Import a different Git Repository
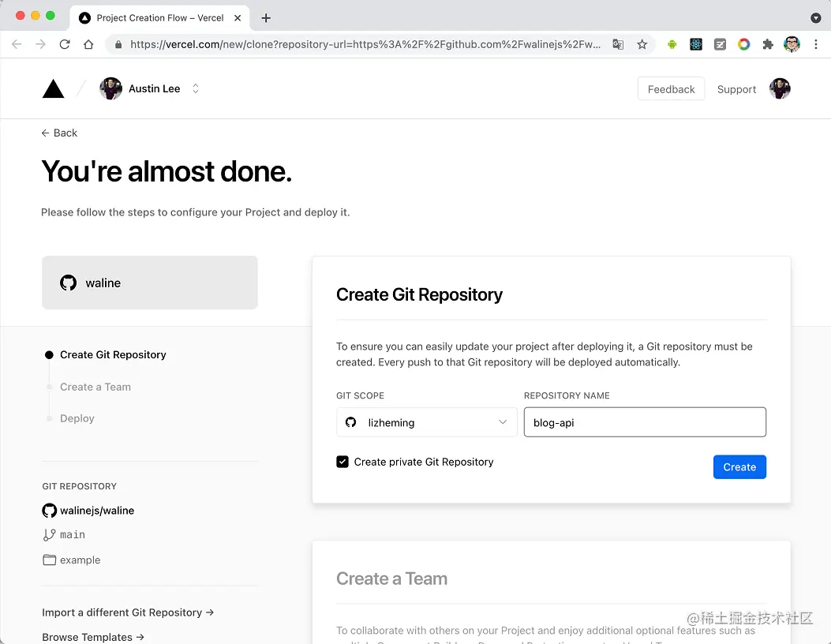Viewport: 831px width, 644px height. [x=128, y=612]
